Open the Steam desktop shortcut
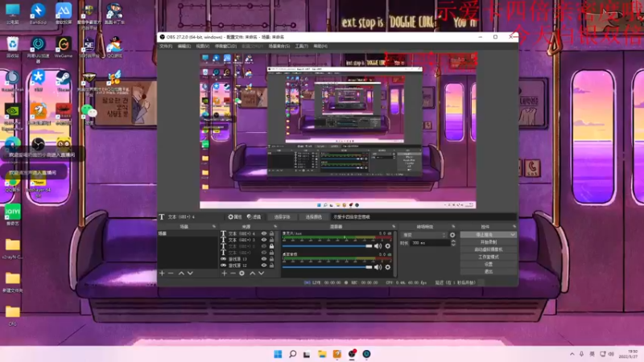 click(64, 81)
